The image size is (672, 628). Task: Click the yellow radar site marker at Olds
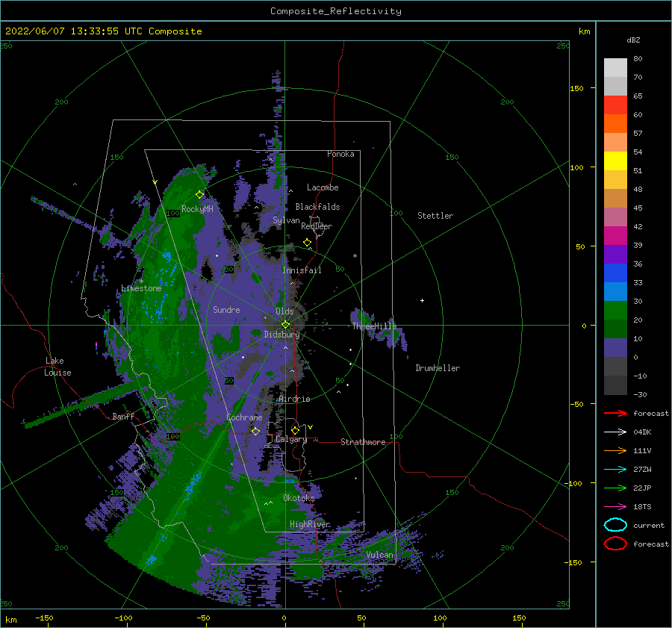tap(285, 325)
